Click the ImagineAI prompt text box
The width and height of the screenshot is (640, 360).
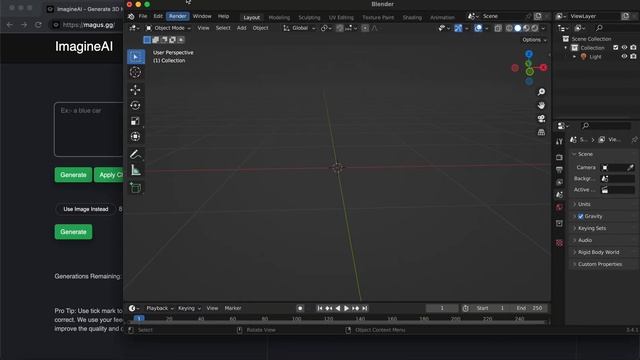tap(89, 129)
